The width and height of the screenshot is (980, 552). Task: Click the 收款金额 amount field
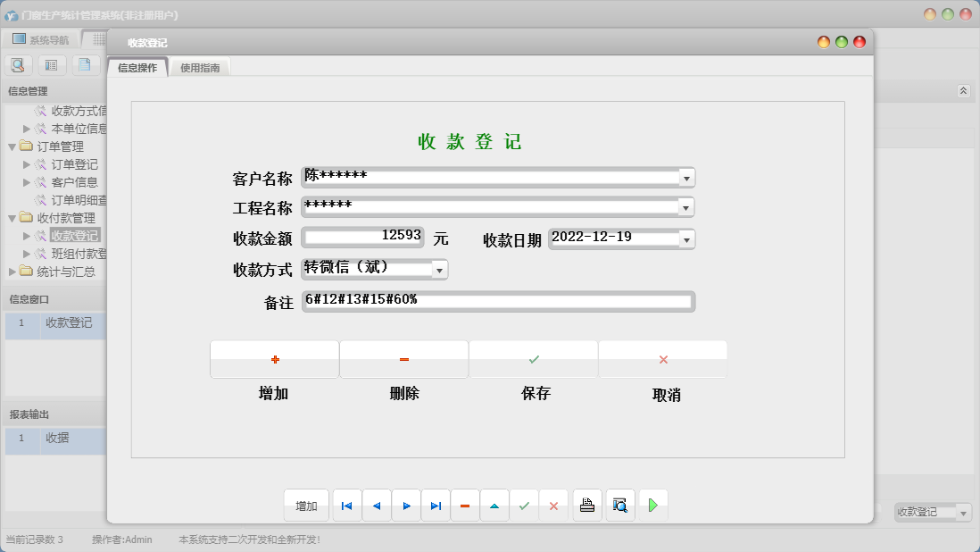363,238
